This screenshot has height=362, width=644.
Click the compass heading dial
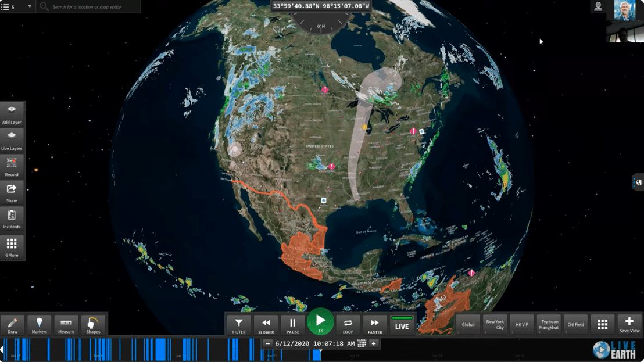coord(321,23)
